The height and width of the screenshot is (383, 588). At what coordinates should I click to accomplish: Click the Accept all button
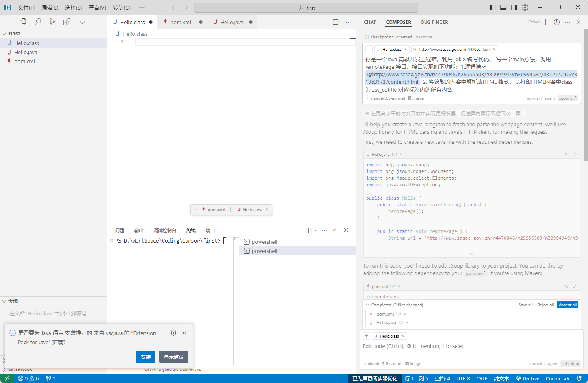pyautogui.click(x=567, y=305)
